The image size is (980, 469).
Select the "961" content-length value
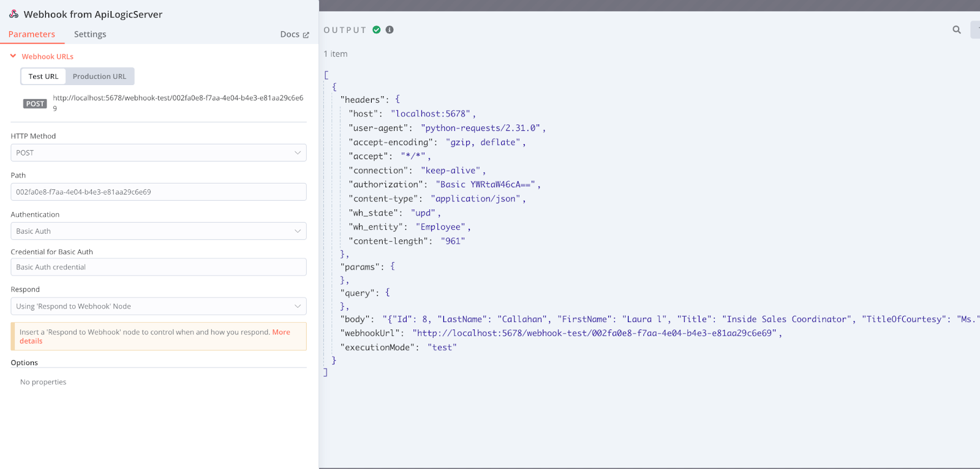coord(453,241)
